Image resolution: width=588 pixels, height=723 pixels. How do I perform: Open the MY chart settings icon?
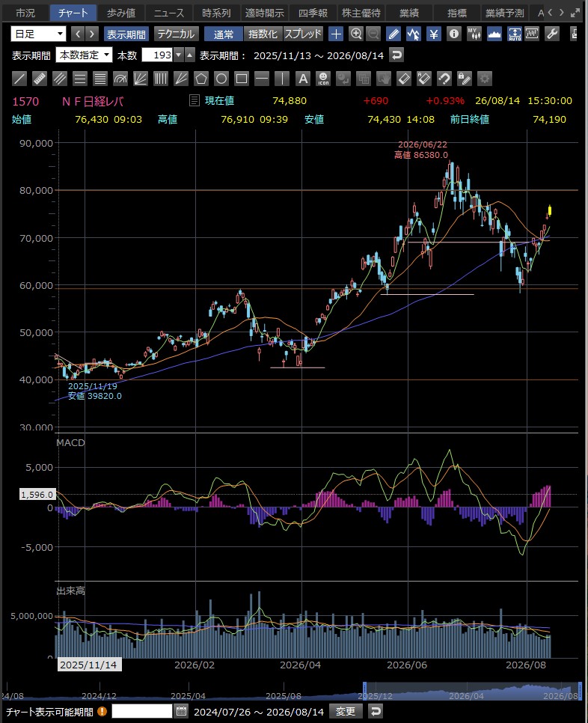pos(474,34)
